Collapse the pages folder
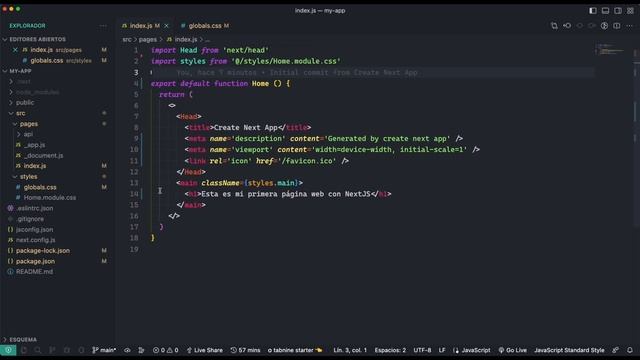The width and height of the screenshot is (640, 360). 29,124
